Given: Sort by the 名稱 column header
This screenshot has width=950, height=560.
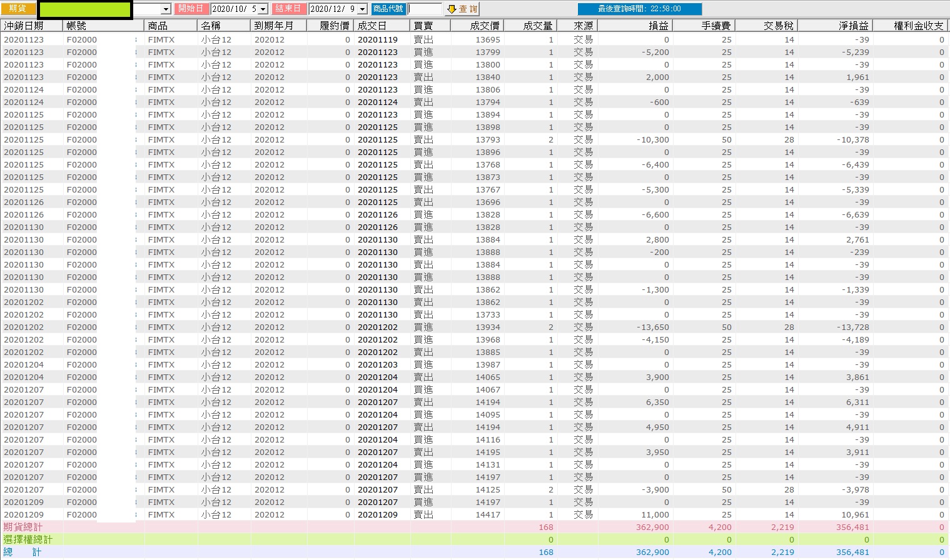Looking at the screenshot, I should [224, 26].
